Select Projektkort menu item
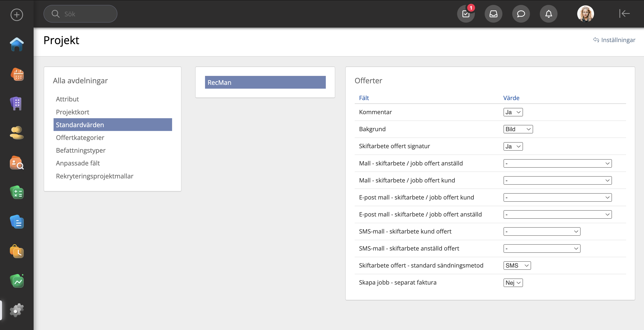Viewport: 644px width, 330px height. click(x=73, y=112)
